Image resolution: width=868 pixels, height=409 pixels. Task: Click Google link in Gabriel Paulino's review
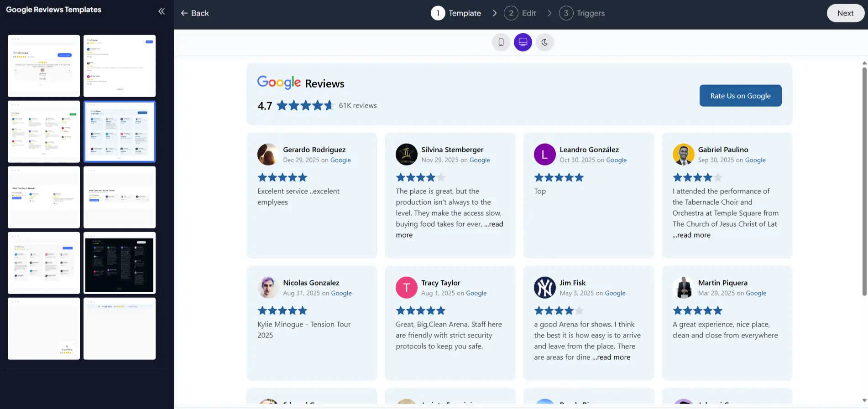coord(755,160)
